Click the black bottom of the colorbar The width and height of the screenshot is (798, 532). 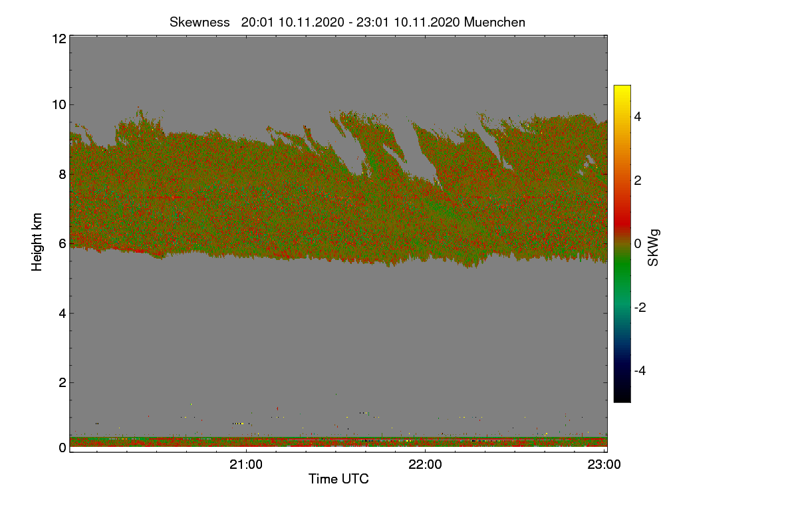pos(622,396)
